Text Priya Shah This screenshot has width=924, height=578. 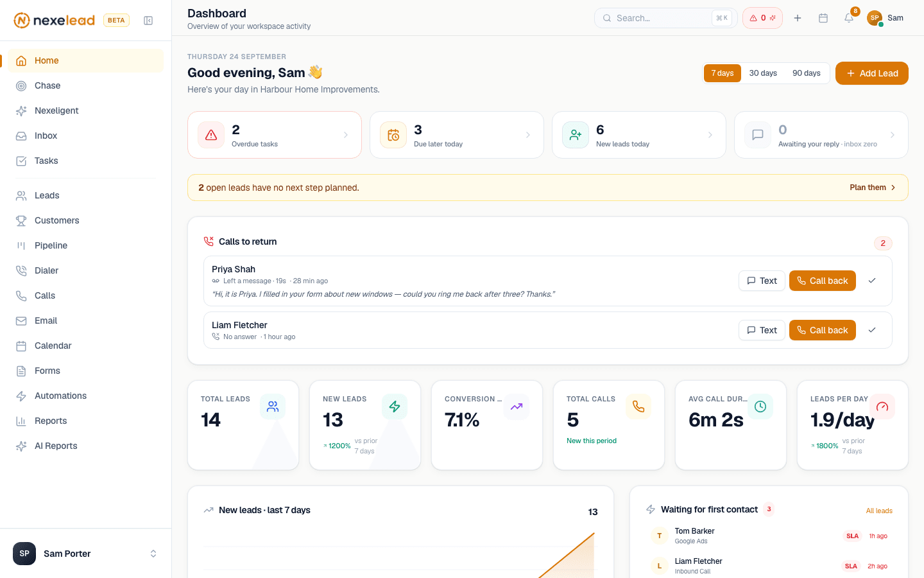tap(762, 281)
